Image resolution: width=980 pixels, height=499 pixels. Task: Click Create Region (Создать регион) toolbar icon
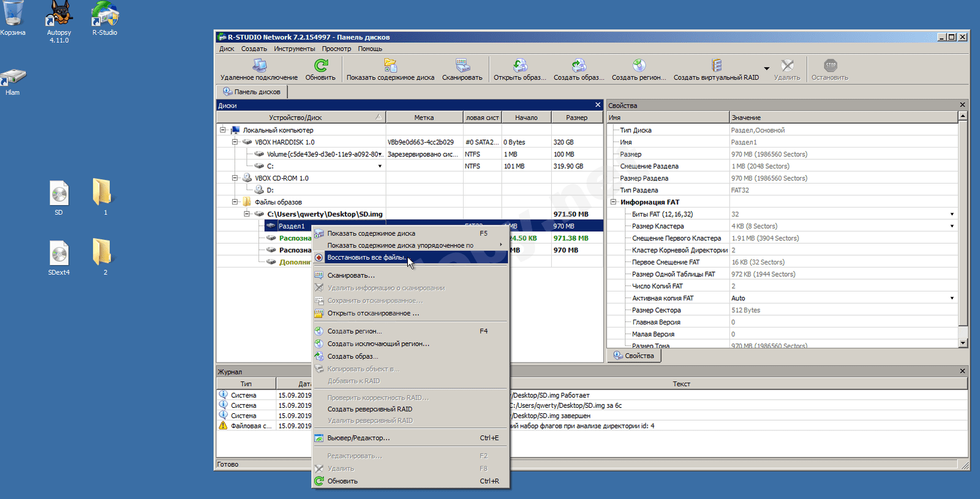point(638,66)
